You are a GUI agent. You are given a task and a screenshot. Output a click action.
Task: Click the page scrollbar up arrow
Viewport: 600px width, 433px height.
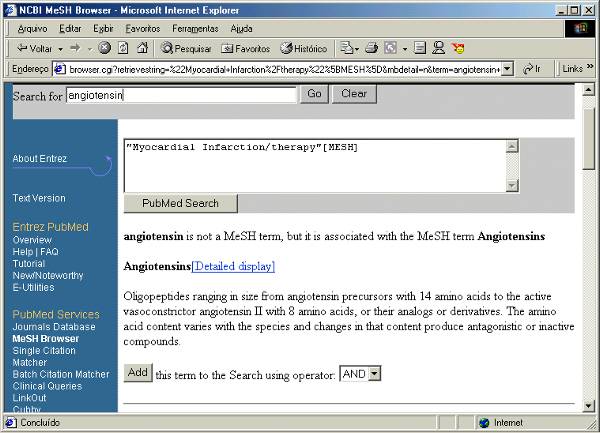pos(588,90)
